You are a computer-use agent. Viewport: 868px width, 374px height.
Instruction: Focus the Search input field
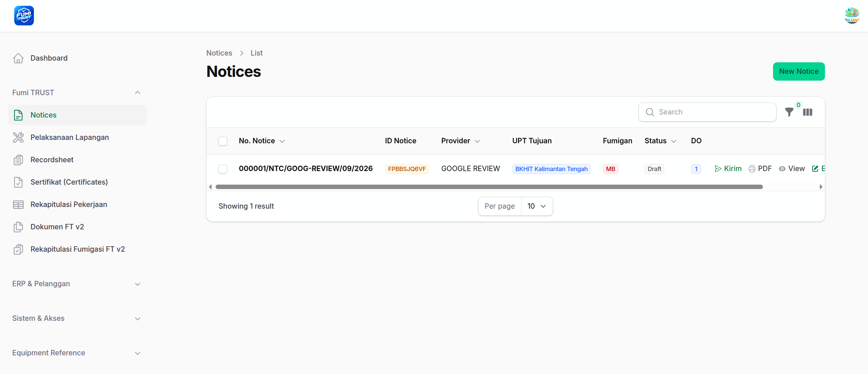click(x=707, y=112)
